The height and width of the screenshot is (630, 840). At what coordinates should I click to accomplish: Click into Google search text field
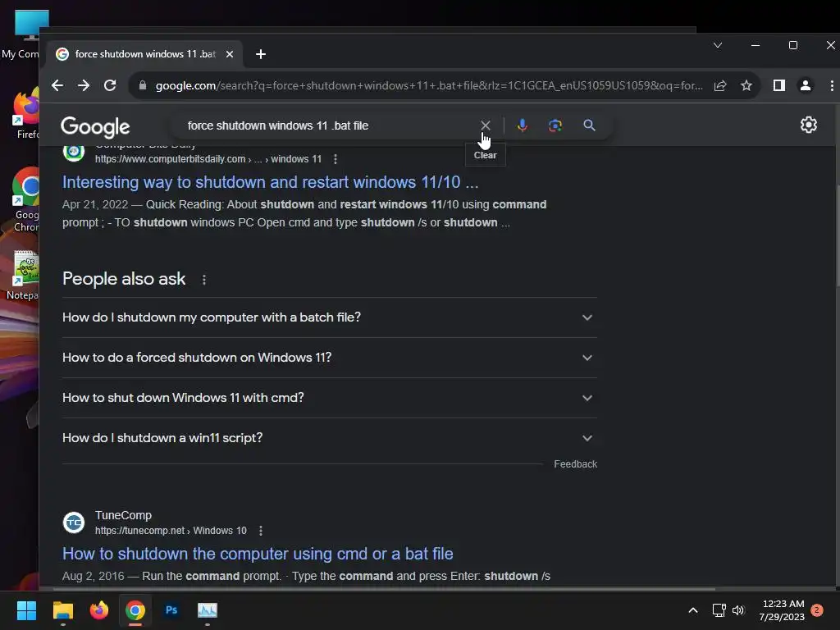(x=326, y=126)
